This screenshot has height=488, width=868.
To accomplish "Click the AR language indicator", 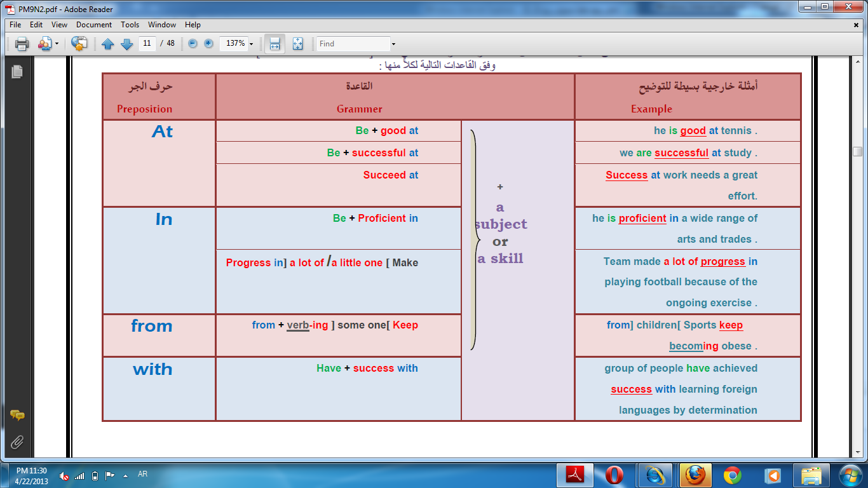I will pyautogui.click(x=142, y=474).
